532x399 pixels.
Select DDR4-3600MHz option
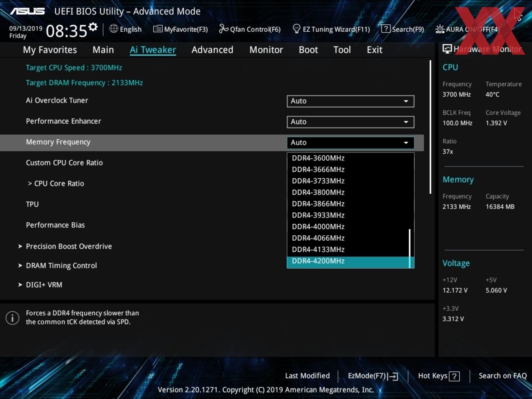coord(347,158)
